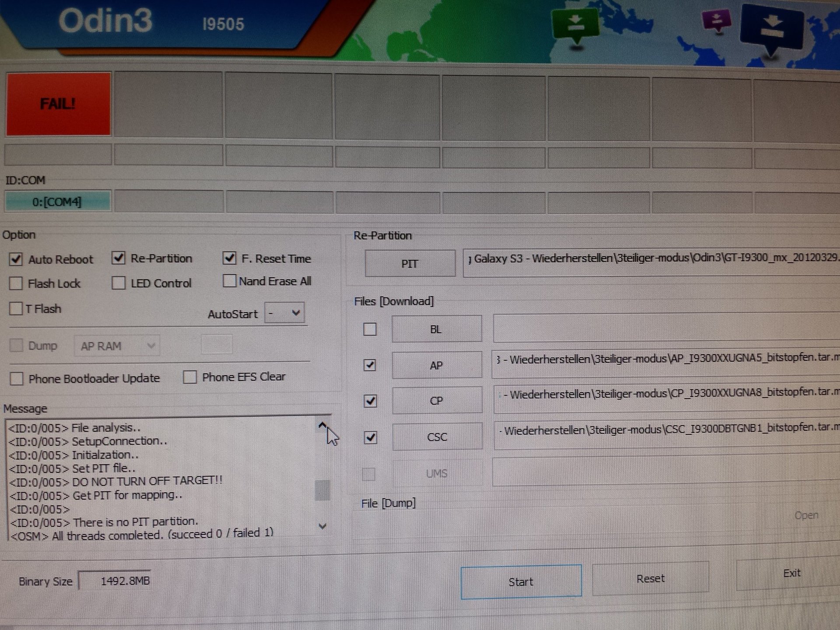
Task: Enable the T Flash checkbox
Action: [16, 309]
